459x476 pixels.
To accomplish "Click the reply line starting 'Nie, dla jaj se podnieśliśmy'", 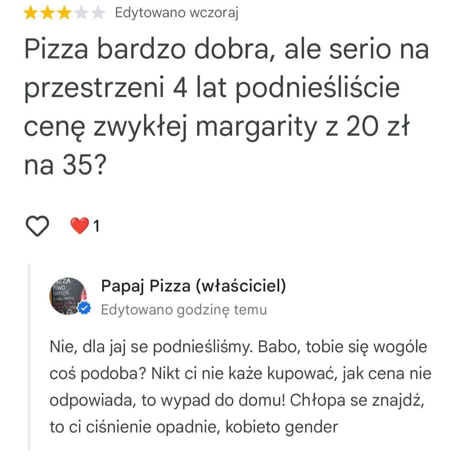I will click(x=238, y=347).
